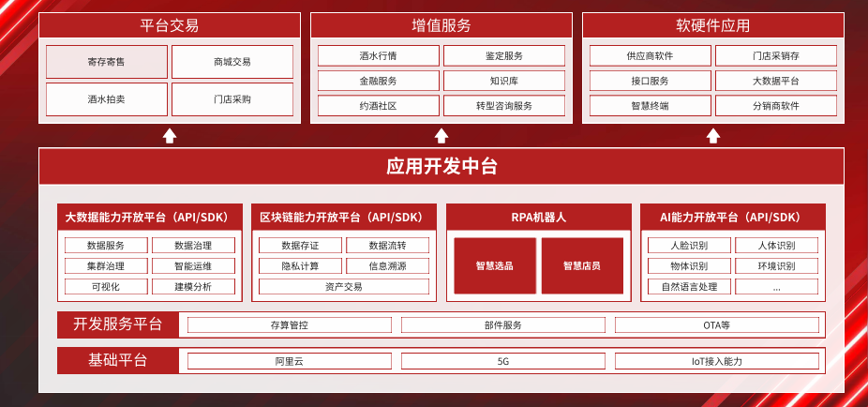Click the ellipsis cell under AI platform

[777, 286]
